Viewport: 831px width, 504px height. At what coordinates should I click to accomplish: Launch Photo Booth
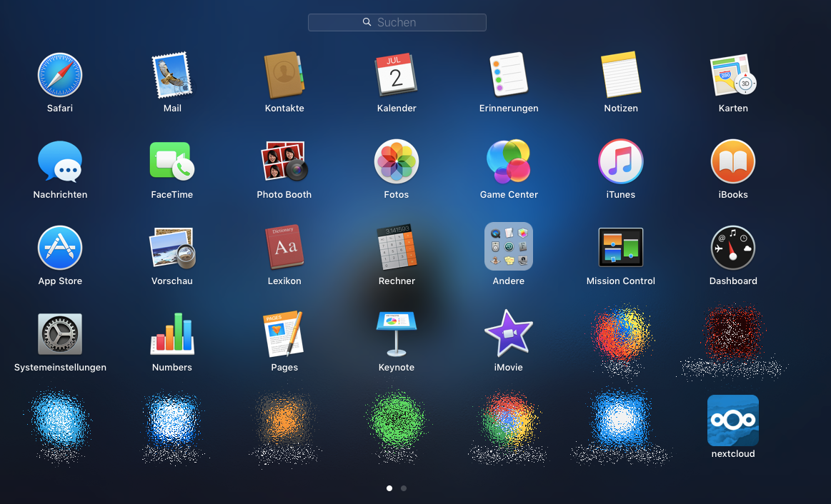284,161
